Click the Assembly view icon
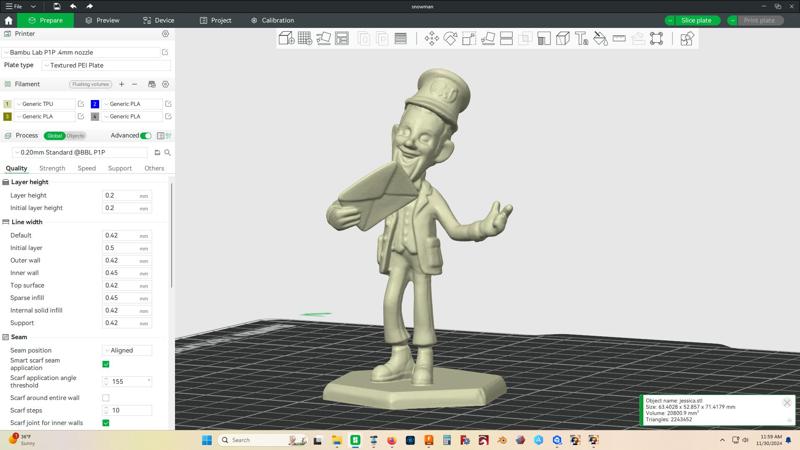The width and height of the screenshot is (800, 450). tap(687, 38)
